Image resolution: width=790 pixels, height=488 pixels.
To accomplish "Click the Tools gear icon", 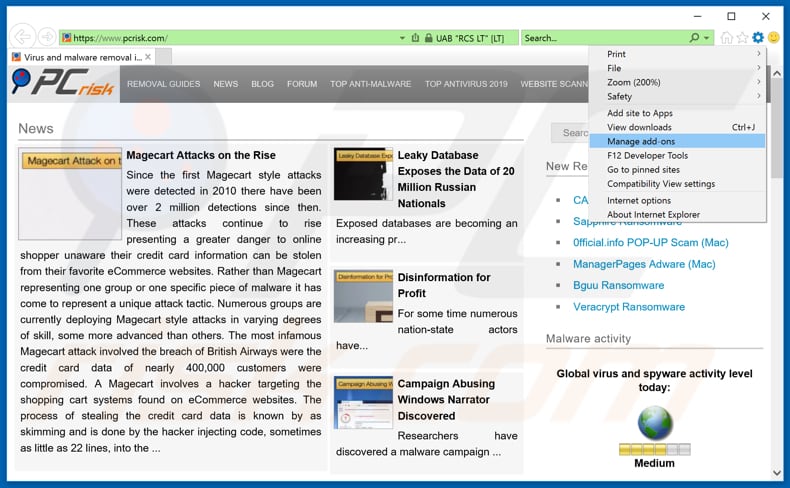I will point(758,37).
